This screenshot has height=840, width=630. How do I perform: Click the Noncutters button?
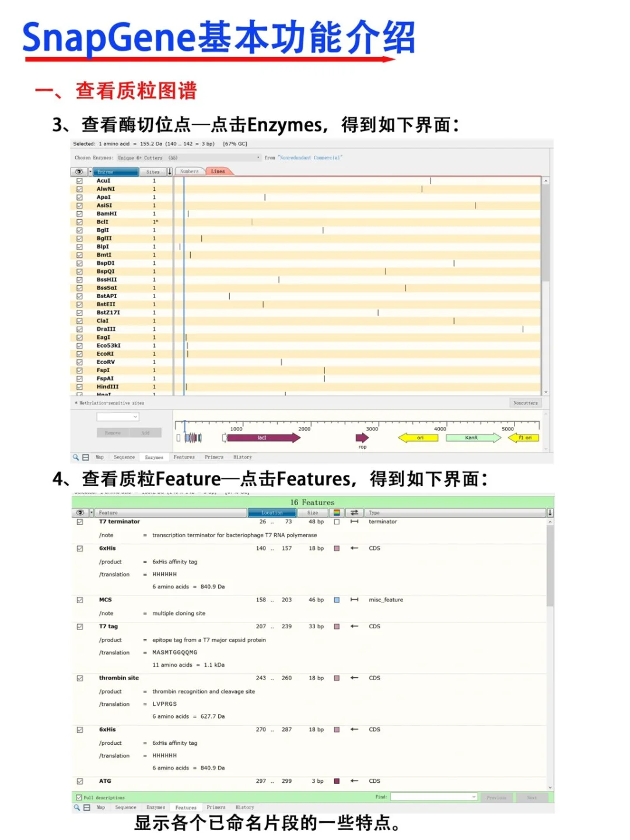click(x=525, y=402)
